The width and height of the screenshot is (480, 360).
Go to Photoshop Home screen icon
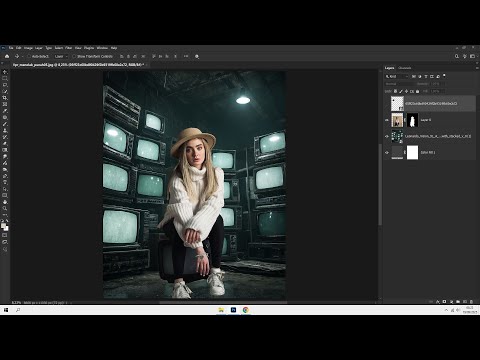click(x=7, y=56)
